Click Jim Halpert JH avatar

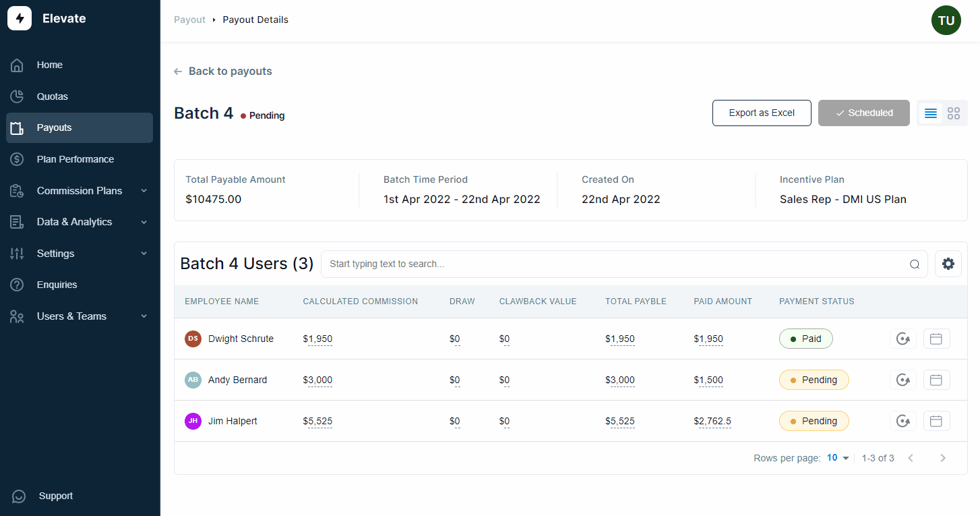[193, 421]
